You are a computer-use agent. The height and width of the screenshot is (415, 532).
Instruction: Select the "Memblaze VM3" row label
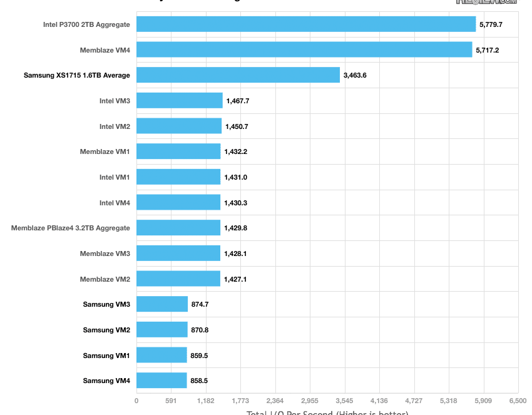coord(105,254)
